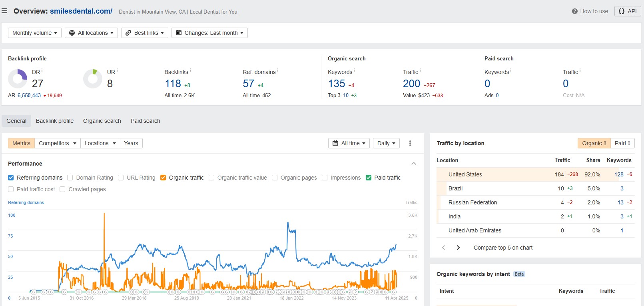644x306 pixels.
Task: Open the Changes: Last month dropdown
Action: click(x=209, y=33)
